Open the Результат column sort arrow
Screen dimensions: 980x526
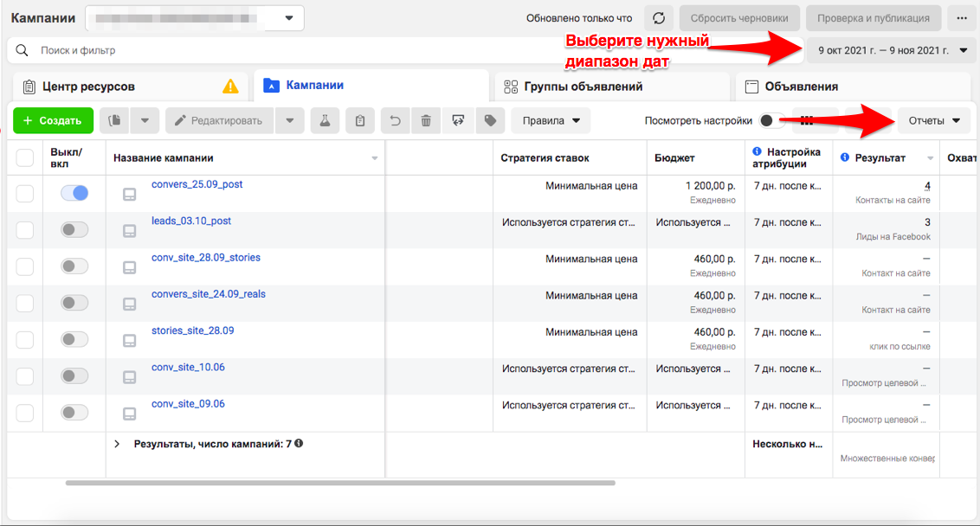pyautogui.click(x=930, y=158)
